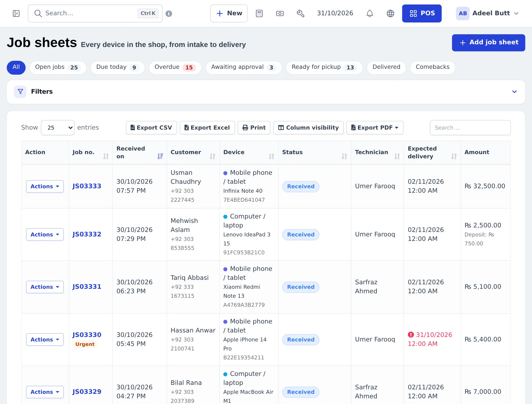Open notifications bell
Screen dimensions: 532x404
pos(370,13)
